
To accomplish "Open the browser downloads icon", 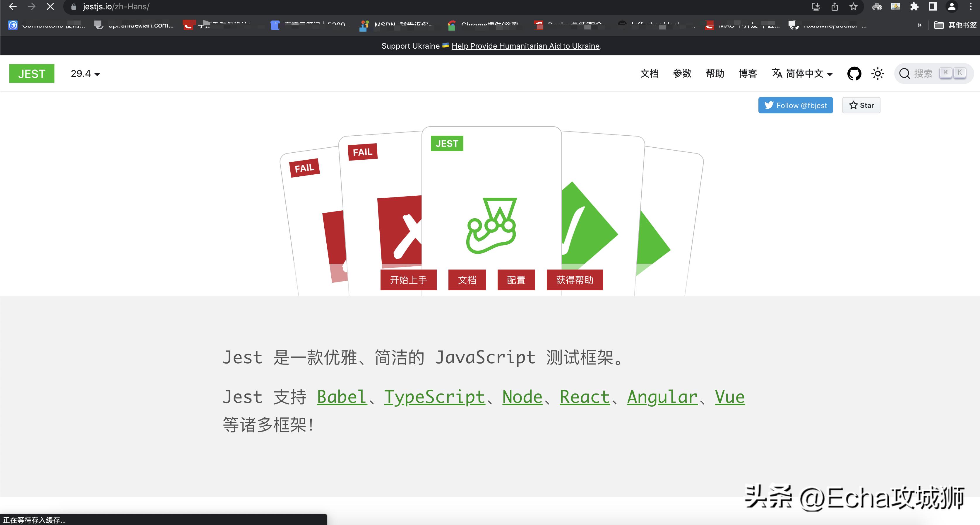I will (x=816, y=6).
